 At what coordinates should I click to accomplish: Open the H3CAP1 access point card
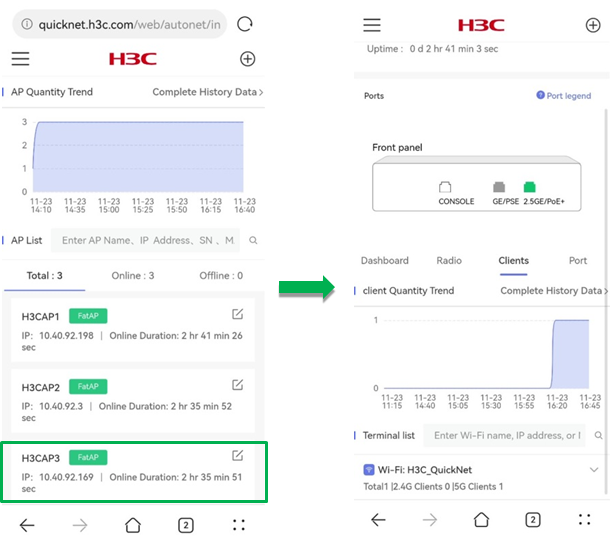tap(133, 330)
